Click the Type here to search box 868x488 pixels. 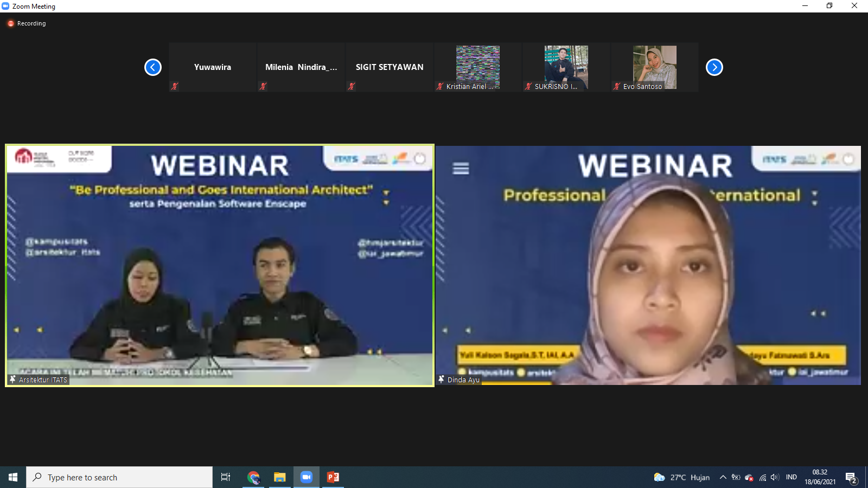[119, 477]
